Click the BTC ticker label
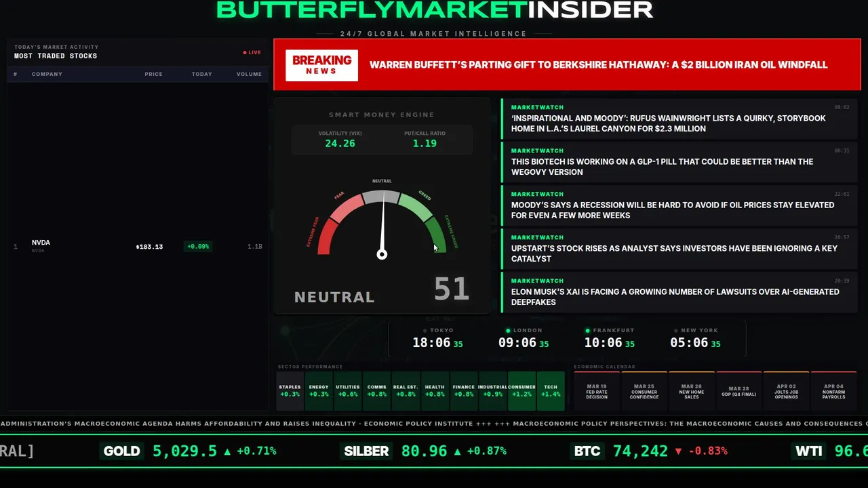 click(x=587, y=451)
